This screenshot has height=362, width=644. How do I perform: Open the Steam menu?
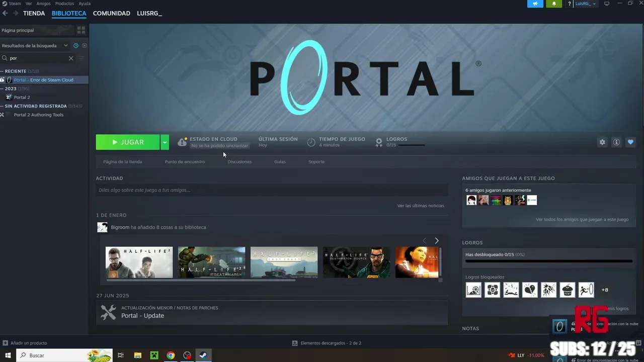click(x=15, y=4)
